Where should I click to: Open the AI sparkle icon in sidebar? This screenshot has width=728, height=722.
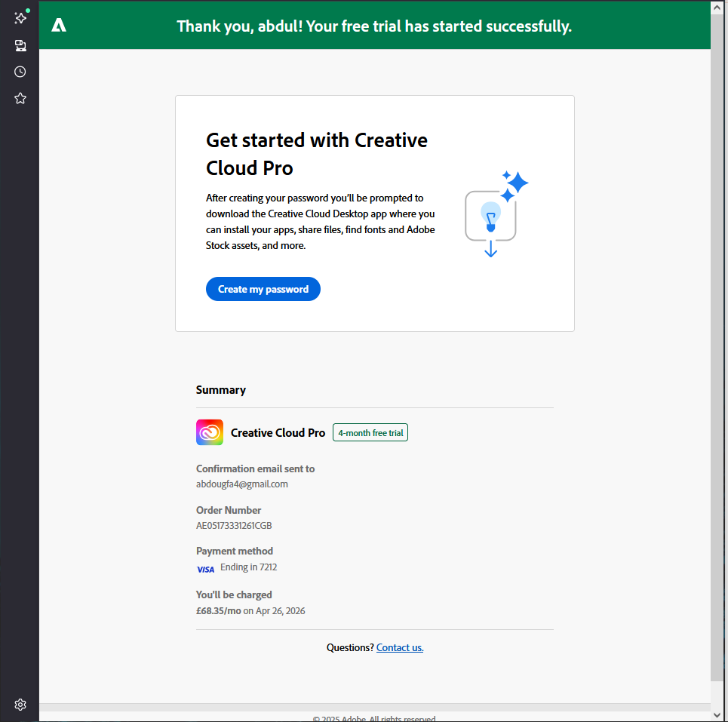[x=20, y=18]
